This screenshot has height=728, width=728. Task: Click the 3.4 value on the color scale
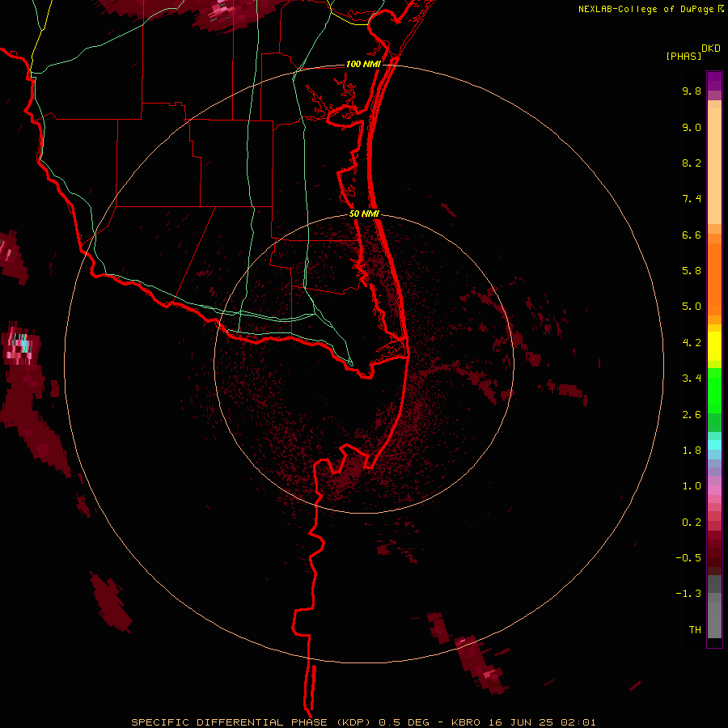coord(692,379)
